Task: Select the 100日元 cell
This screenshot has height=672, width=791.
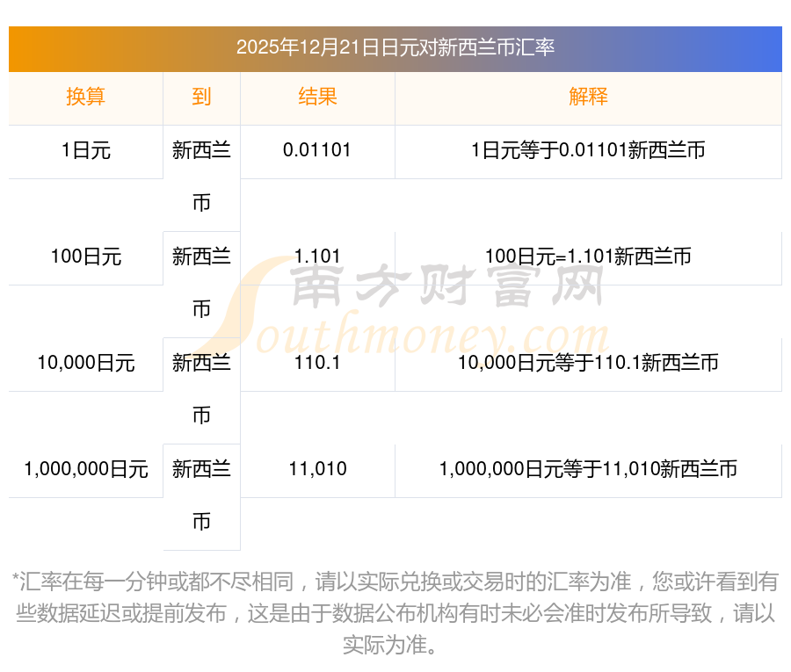Action: point(85,257)
